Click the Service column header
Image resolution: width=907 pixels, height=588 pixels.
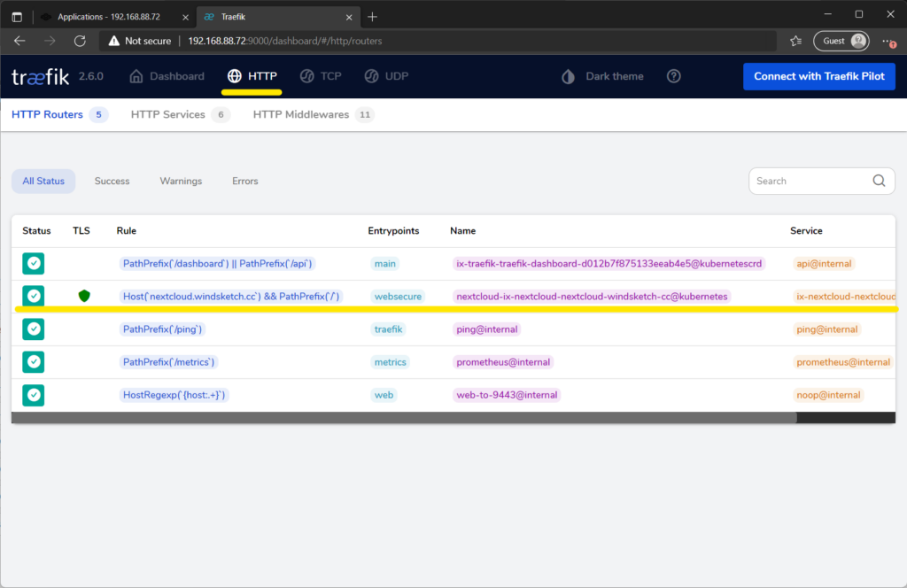click(x=806, y=231)
